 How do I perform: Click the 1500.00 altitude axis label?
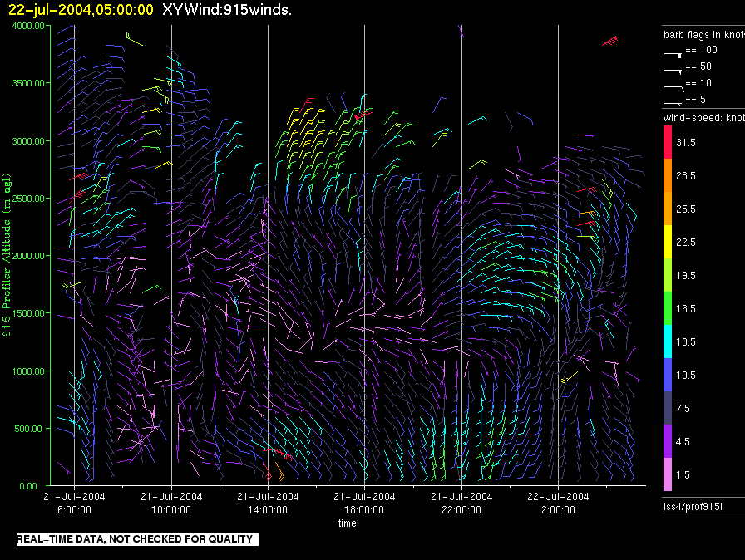pyautogui.click(x=28, y=313)
